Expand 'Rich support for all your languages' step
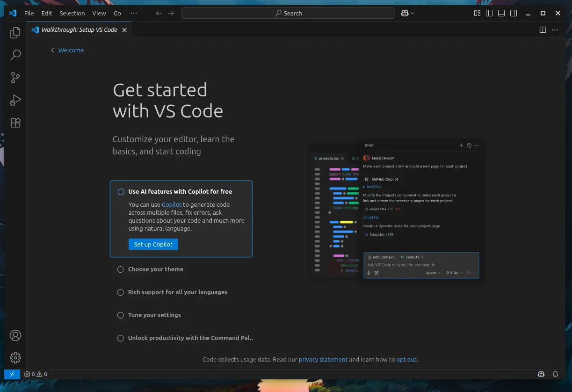572x392 pixels. [x=178, y=292]
